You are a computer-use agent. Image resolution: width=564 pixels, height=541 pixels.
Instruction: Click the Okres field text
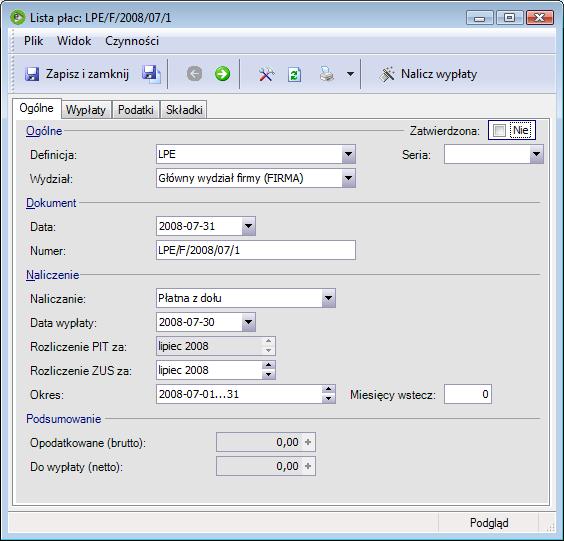[199, 394]
